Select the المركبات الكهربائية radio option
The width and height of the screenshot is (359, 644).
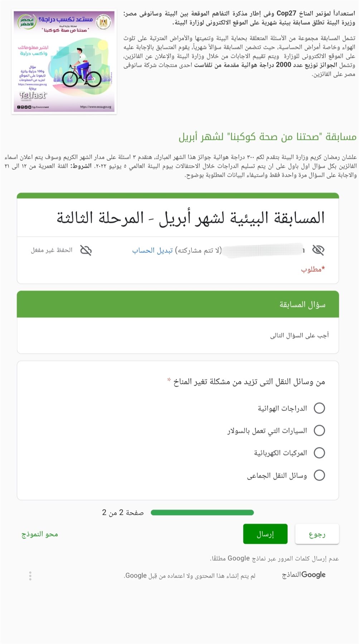pyautogui.click(x=319, y=453)
